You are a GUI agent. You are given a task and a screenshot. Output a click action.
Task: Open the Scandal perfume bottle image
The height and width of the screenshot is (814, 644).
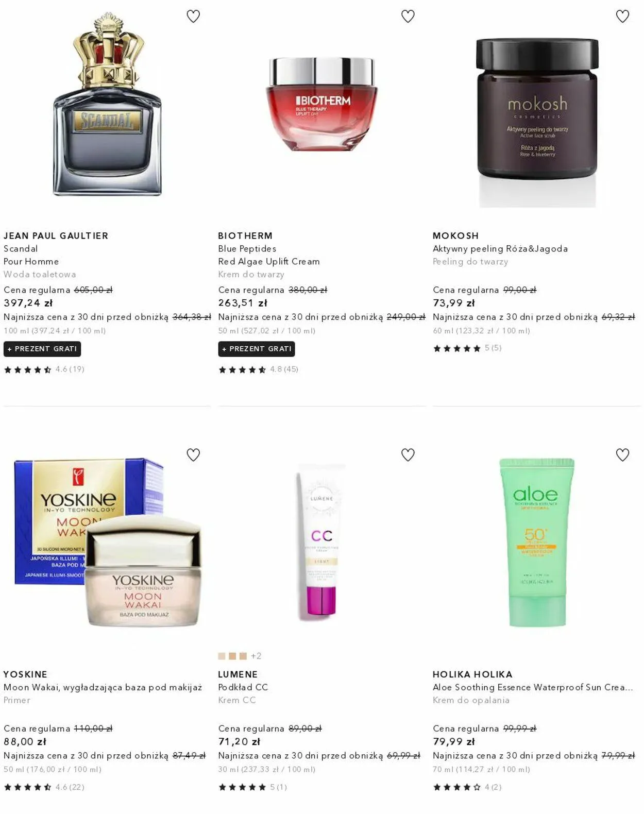click(x=108, y=105)
